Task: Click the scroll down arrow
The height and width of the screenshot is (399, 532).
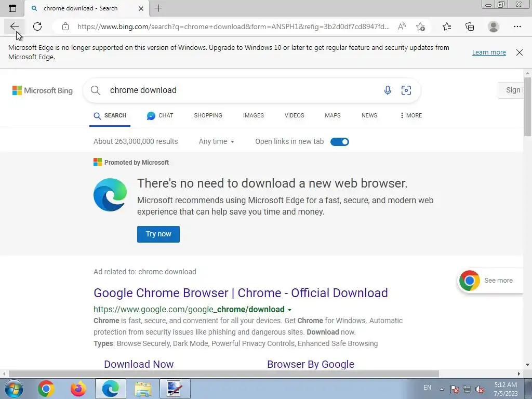Action: click(x=527, y=365)
